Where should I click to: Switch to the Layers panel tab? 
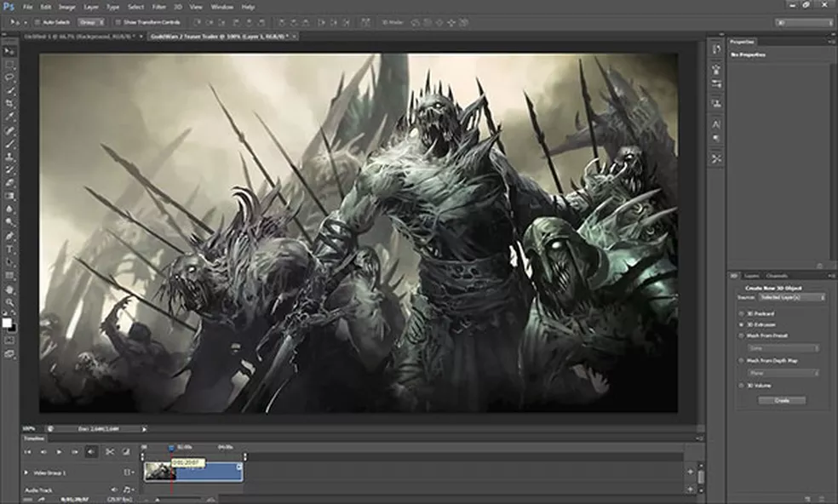(x=752, y=276)
